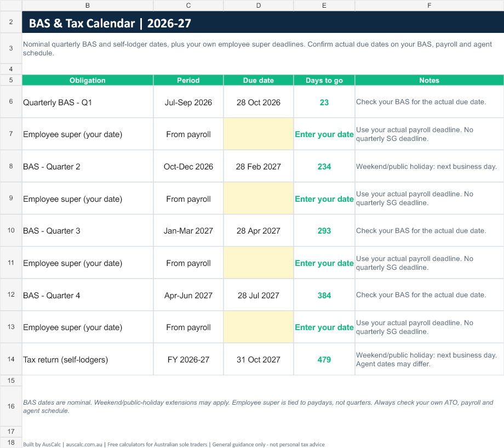Click the 'Days to go' header cell
Screen dimensions: 504x448
pyautogui.click(x=324, y=80)
